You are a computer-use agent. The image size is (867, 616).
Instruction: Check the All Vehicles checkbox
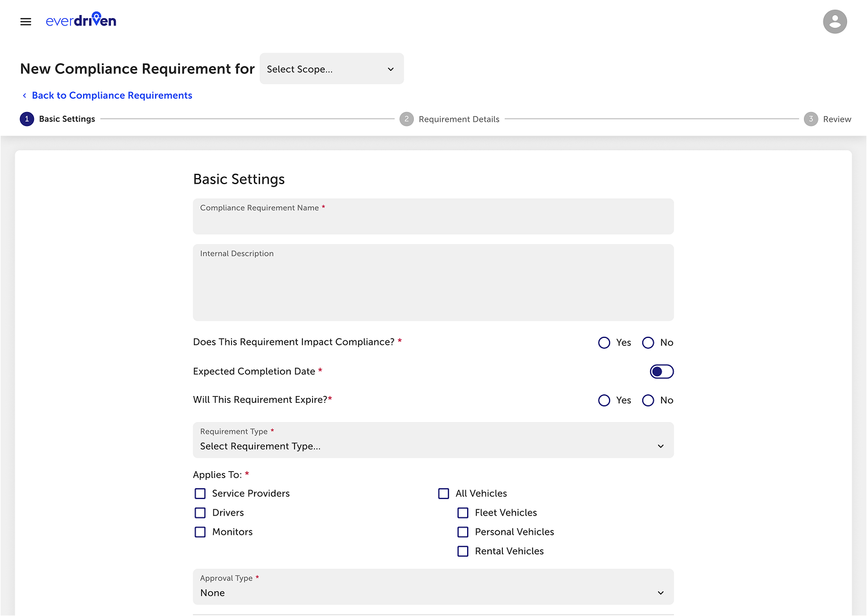443,494
